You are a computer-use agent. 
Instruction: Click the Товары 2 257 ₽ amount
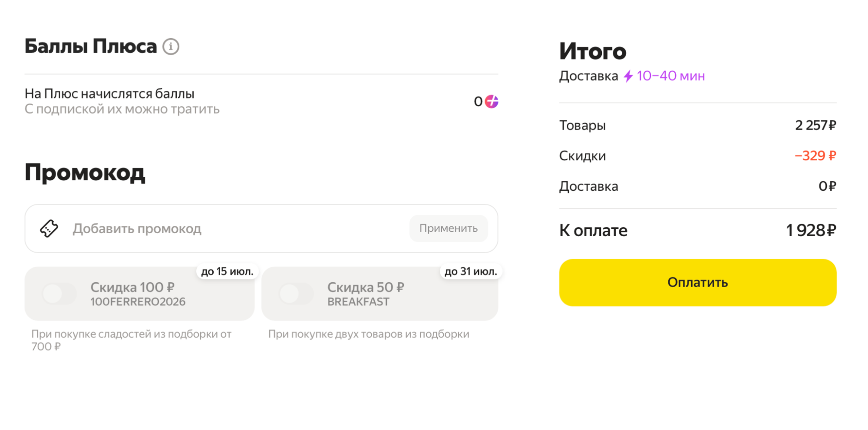point(815,126)
